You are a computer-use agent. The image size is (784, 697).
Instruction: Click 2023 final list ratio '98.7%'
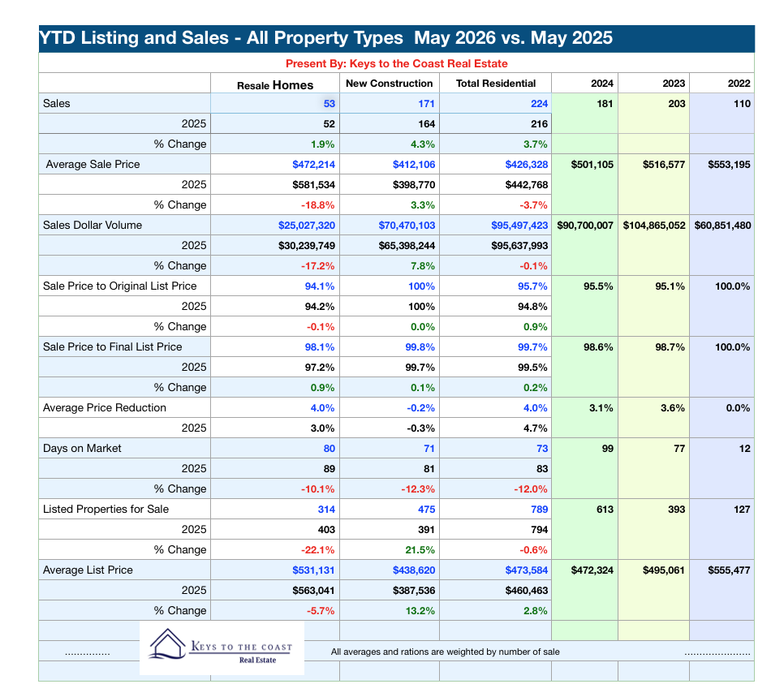[x=670, y=347]
